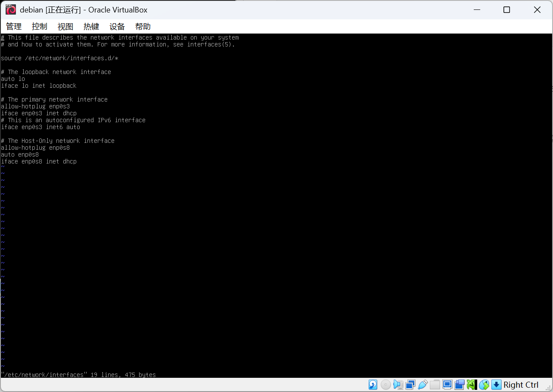This screenshot has height=392, width=553.
Task: Click the optical disc drive indicator
Action: coord(386,385)
